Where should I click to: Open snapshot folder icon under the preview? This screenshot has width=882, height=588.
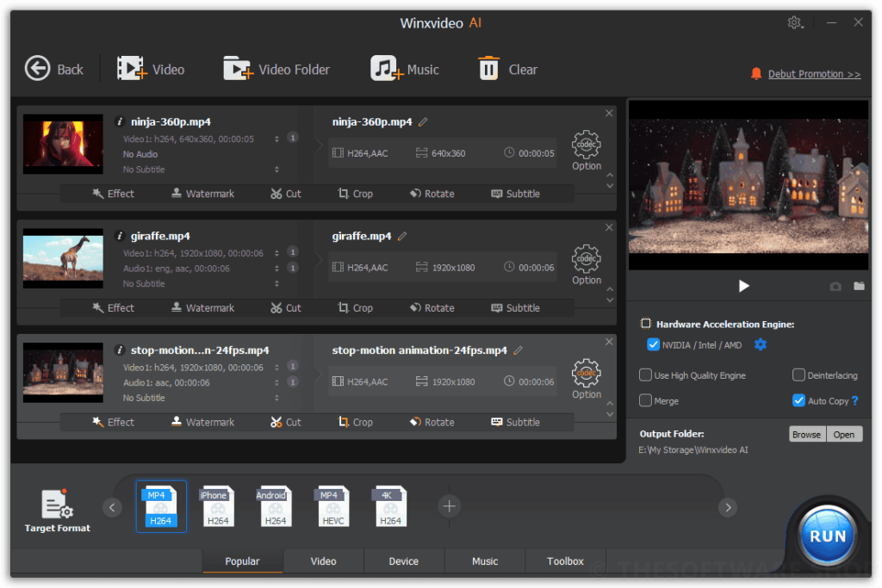coord(859,286)
